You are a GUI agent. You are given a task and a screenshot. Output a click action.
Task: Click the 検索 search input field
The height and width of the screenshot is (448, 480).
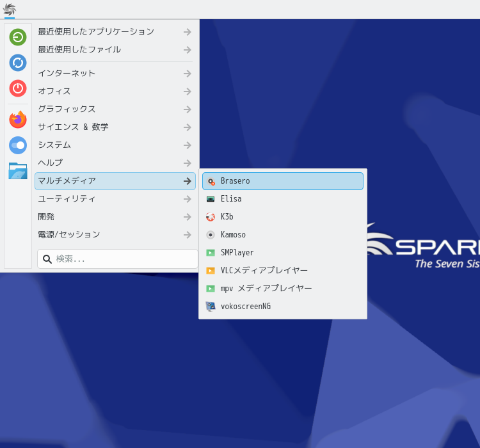[x=118, y=259]
